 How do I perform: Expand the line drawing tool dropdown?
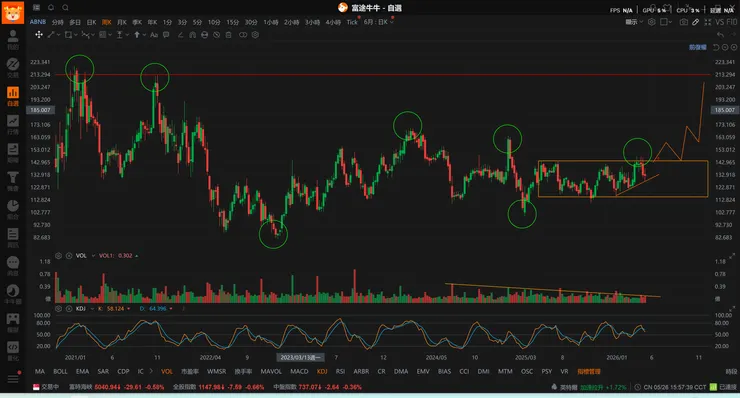pyautogui.click(x=59, y=34)
